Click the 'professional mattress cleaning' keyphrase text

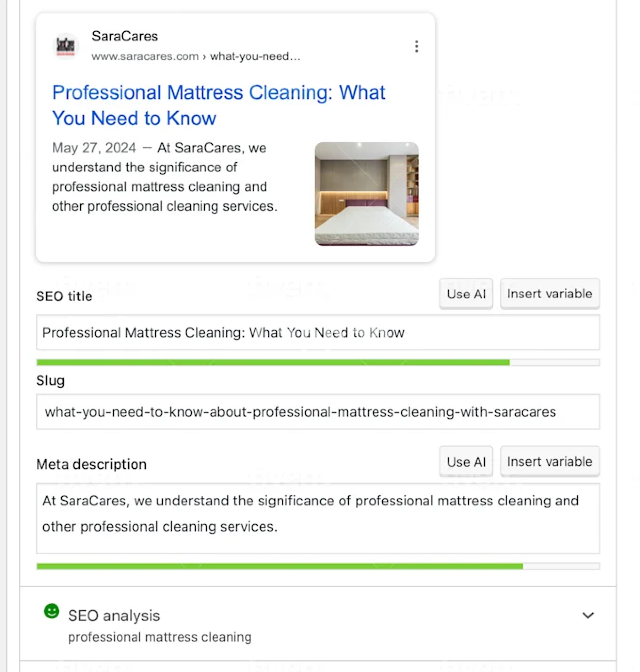click(160, 637)
